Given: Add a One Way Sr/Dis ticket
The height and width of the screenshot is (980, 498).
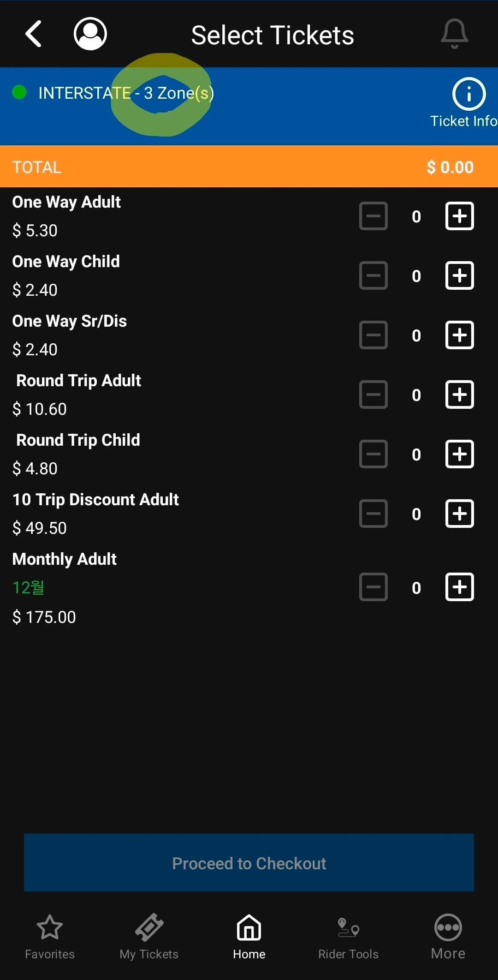Looking at the screenshot, I should pos(459,335).
